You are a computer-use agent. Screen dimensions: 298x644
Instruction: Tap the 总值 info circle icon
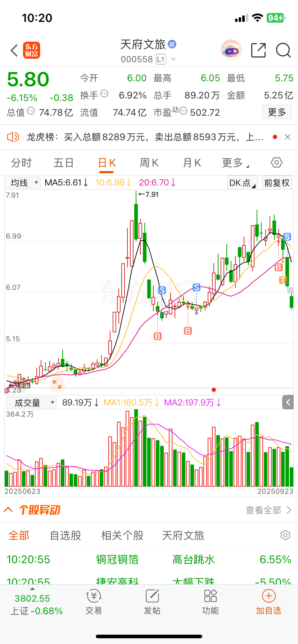pyautogui.click(x=31, y=111)
